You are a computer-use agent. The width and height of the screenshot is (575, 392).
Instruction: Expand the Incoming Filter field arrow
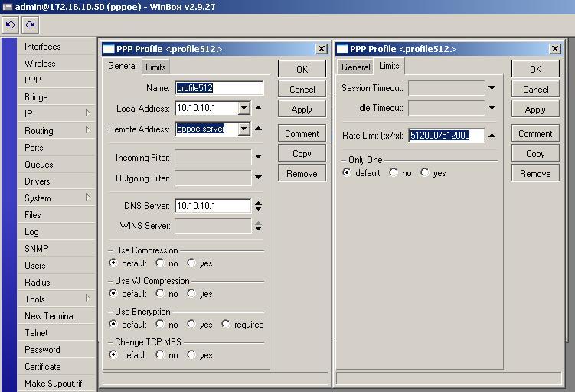258,157
